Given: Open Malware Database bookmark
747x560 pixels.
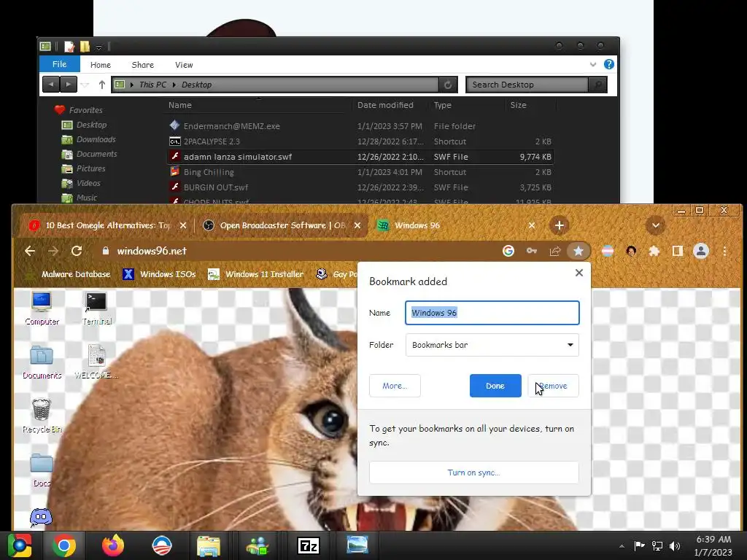Looking at the screenshot, I should (x=68, y=274).
